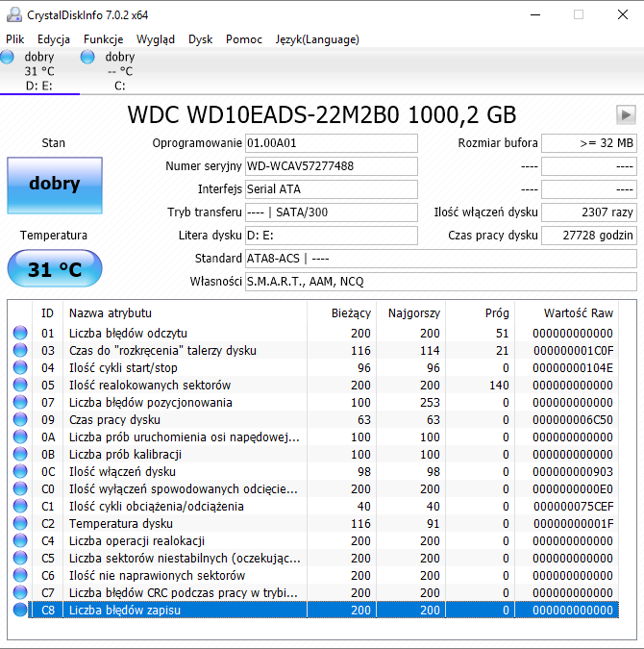
Task: Click status orb for attribute C2
Action: [20, 523]
